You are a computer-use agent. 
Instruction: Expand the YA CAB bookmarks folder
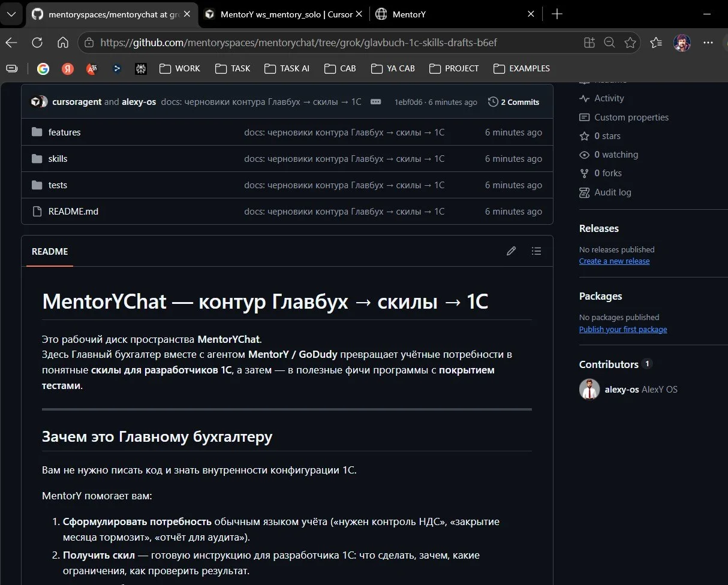pos(393,68)
